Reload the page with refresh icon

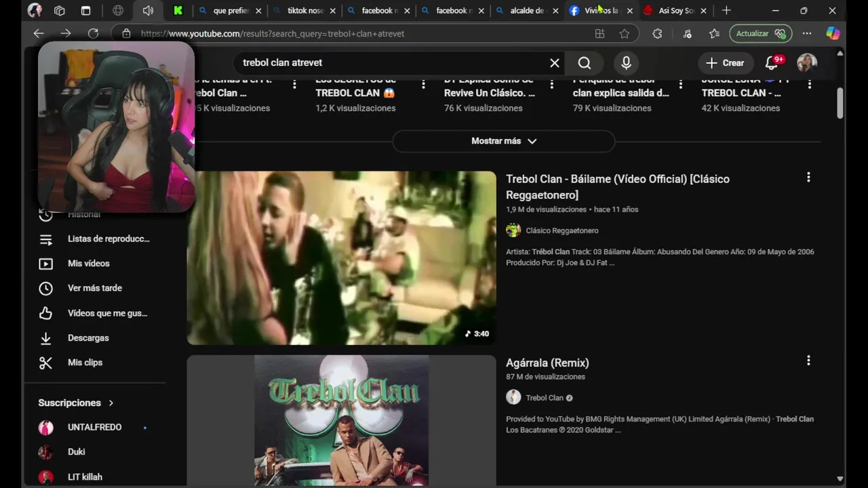(x=94, y=33)
